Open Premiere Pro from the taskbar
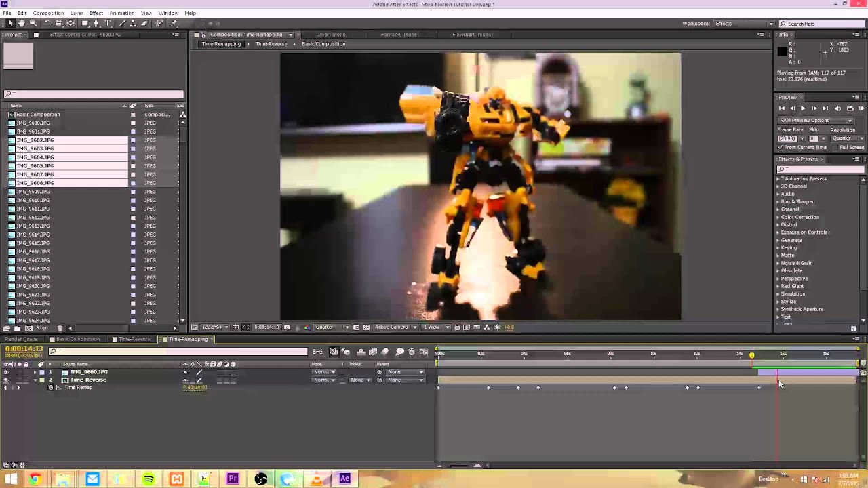The image size is (868, 488). [x=233, y=479]
